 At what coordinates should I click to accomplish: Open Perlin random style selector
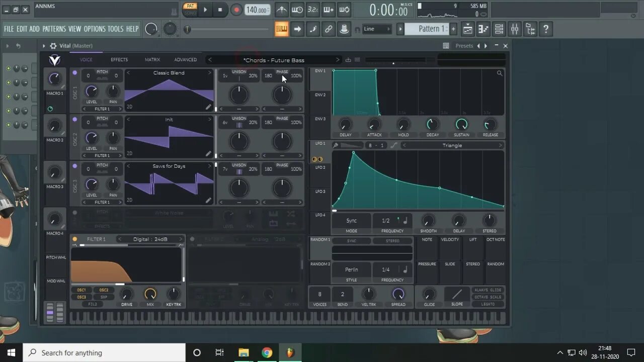pyautogui.click(x=351, y=269)
